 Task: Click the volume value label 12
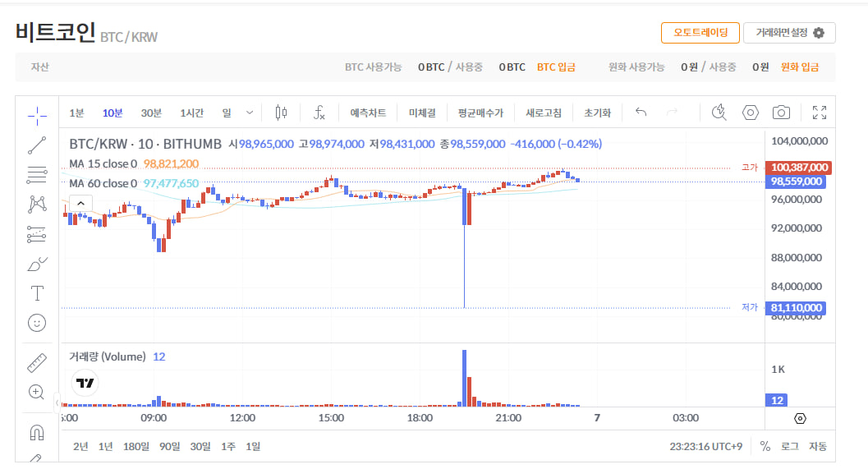777,400
